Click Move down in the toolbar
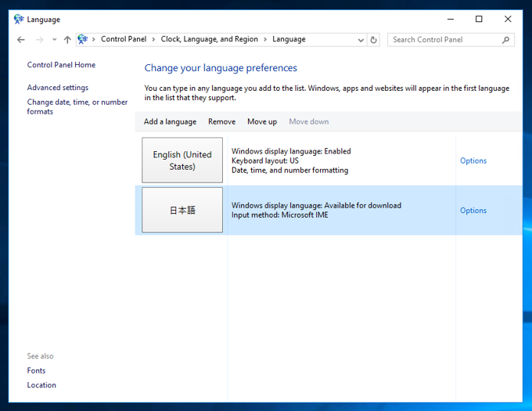Image resolution: width=532 pixels, height=411 pixels. click(309, 121)
